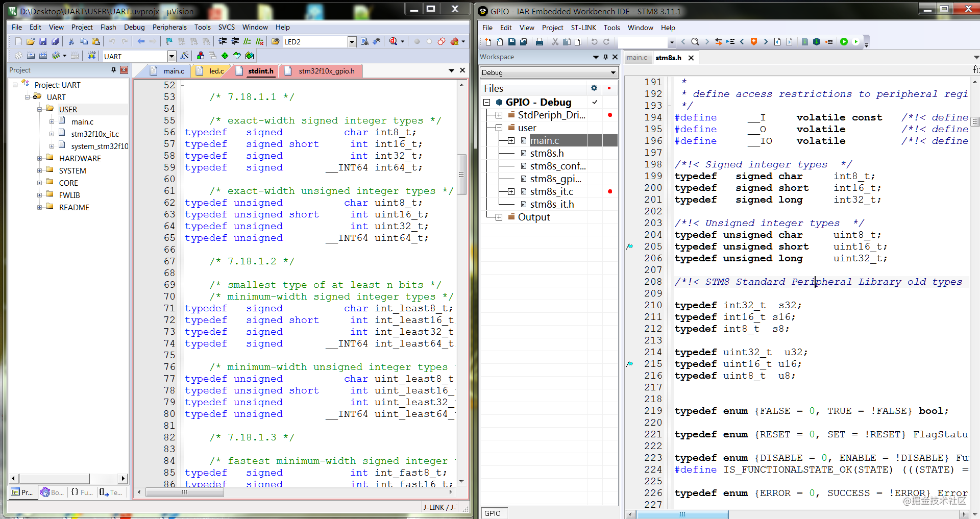Click Rebuild all icon in µVision
The image size is (980, 519).
[x=43, y=56]
